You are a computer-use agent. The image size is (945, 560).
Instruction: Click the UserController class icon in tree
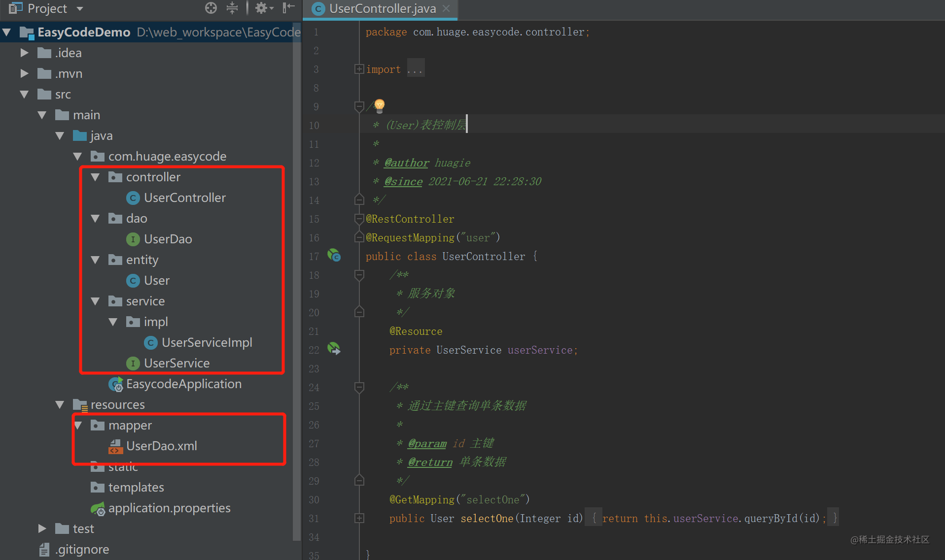coord(133,198)
